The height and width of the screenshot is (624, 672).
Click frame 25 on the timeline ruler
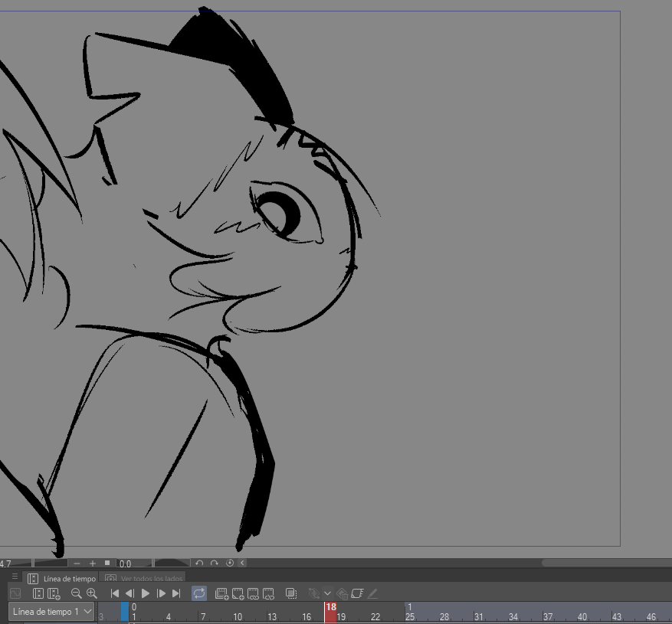pyautogui.click(x=410, y=616)
